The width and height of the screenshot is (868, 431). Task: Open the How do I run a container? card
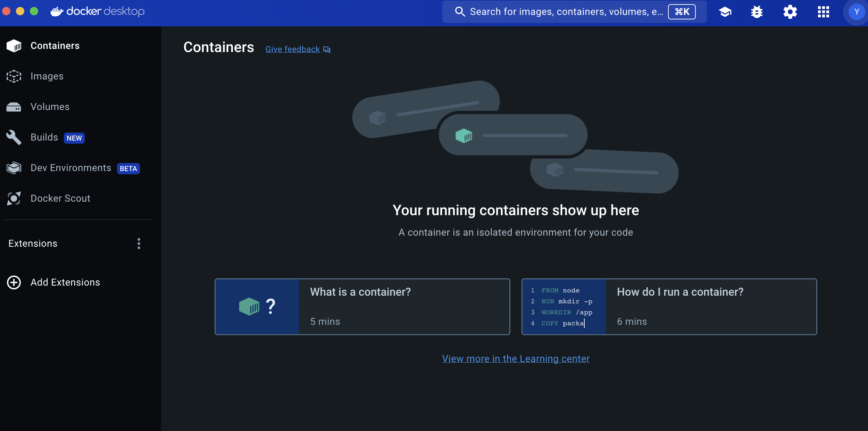669,307
